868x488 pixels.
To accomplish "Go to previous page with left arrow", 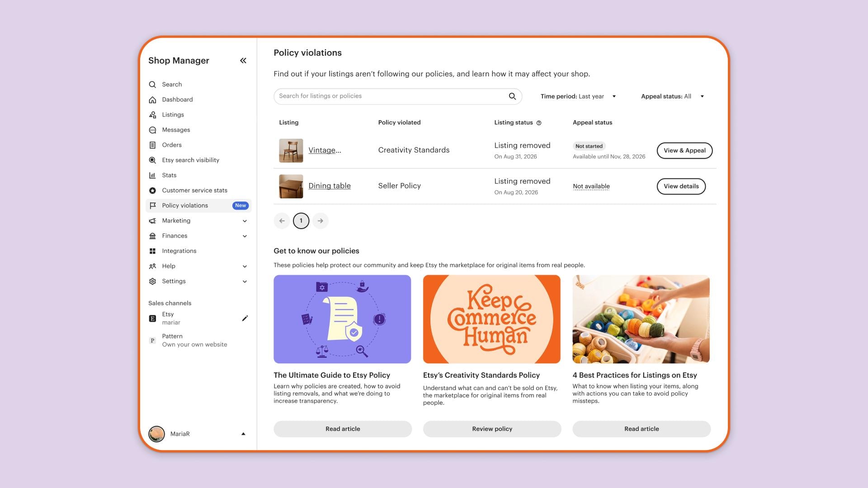I will pos(282,221).
